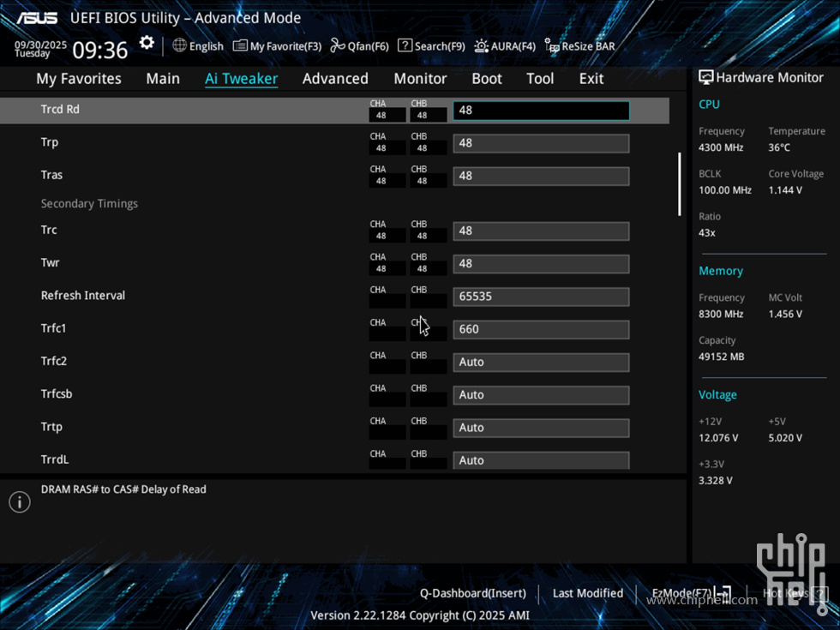Switch to the Advanced tab

[335, 79]
